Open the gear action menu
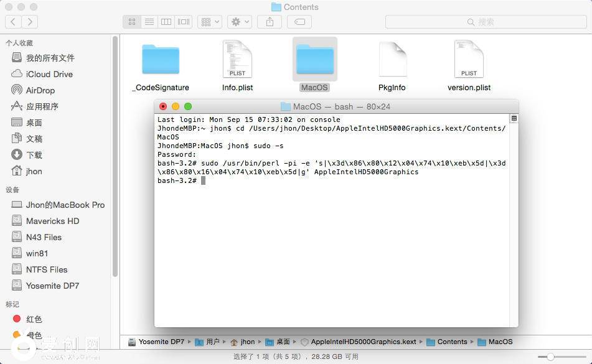Viewport: 592px width, 364px height. coord(239,22)
